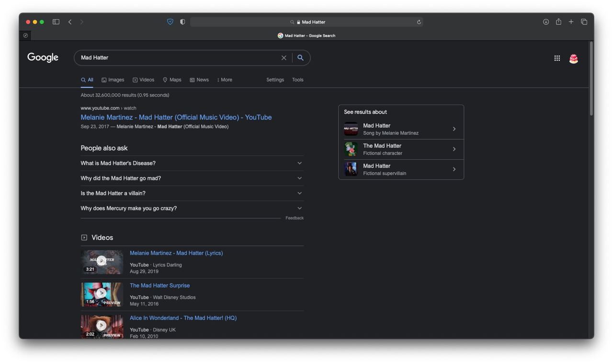The width and height of the screenshot is (613, 364).
Task: Open the More search options dropdown
Action: [225, 80]
